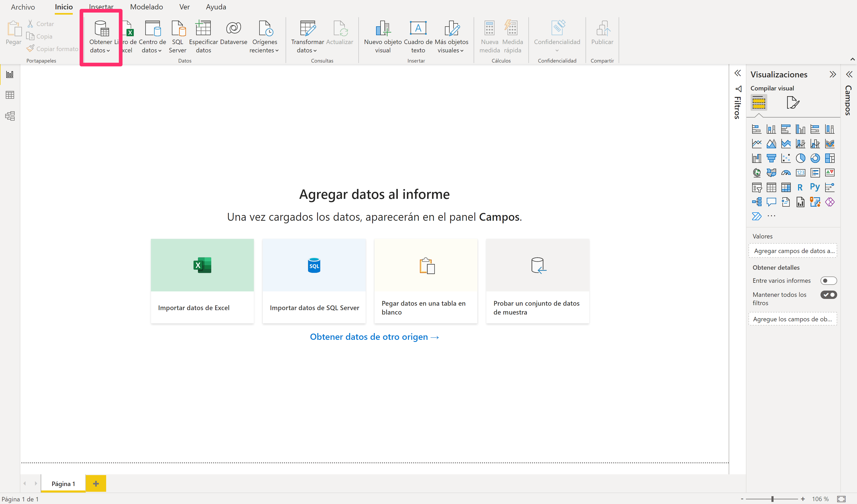Click the scroll pages left arrow
Image resolution: width=857 pixels, height=504 pixels.
(x=25, y=483)
